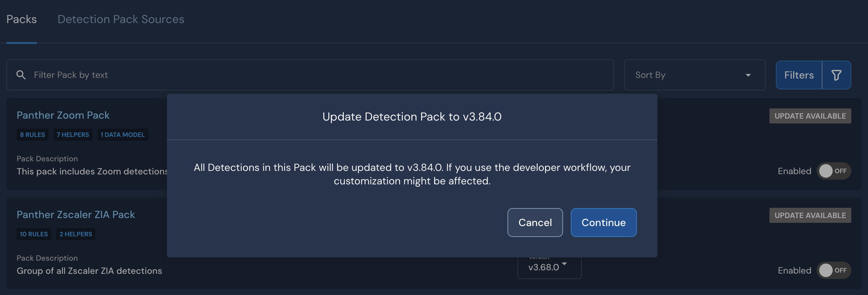
Task: Open the Panther Zoom Pack details
Action: (x=63, y=115)
